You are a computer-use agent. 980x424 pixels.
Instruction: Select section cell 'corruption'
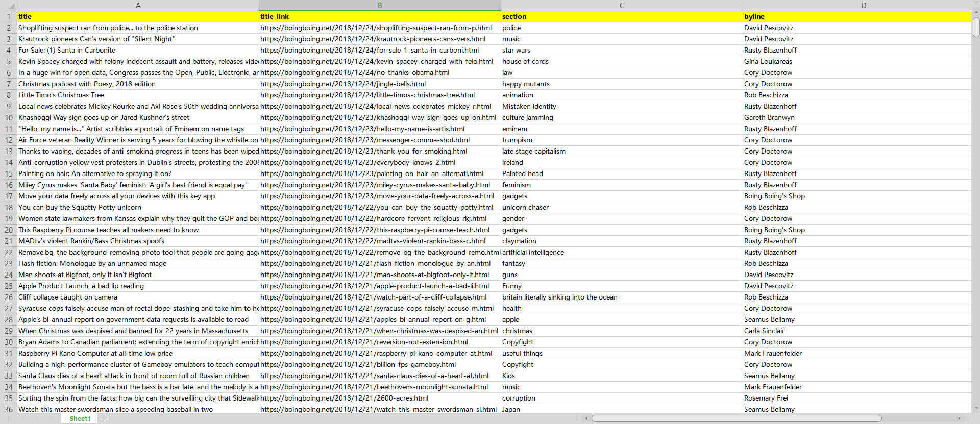[622, 398]
